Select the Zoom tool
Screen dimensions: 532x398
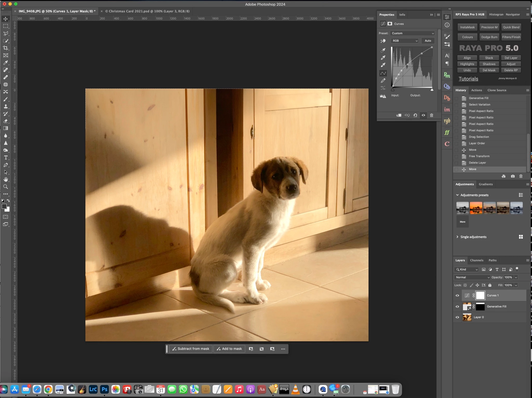pyautogui.click(x=5, y=187)
